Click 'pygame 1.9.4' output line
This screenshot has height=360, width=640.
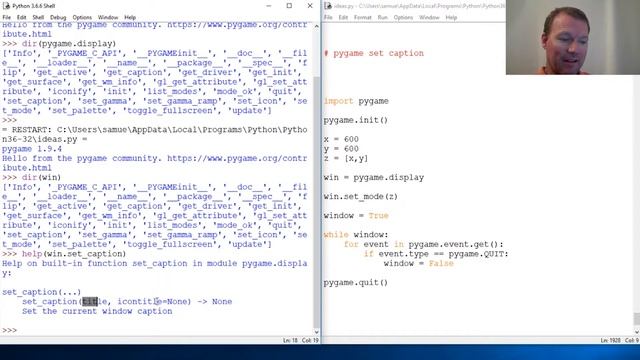tap(32, 149)
